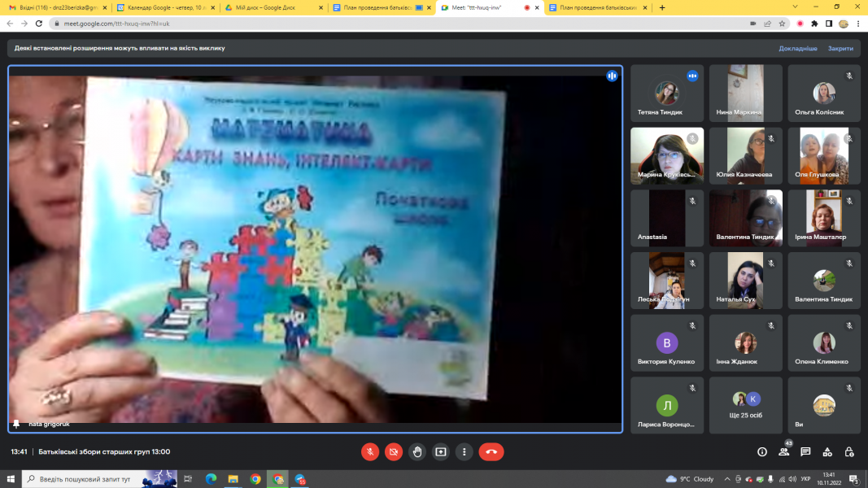The image size is (868, 488).
Task: Open the Host controls lock icon
Action: (849, 451)
